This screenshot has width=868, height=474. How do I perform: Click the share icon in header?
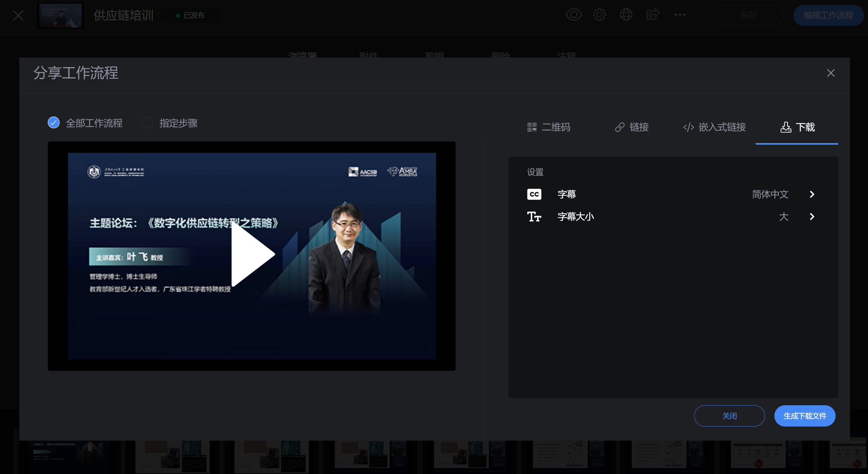coord(653,15)
